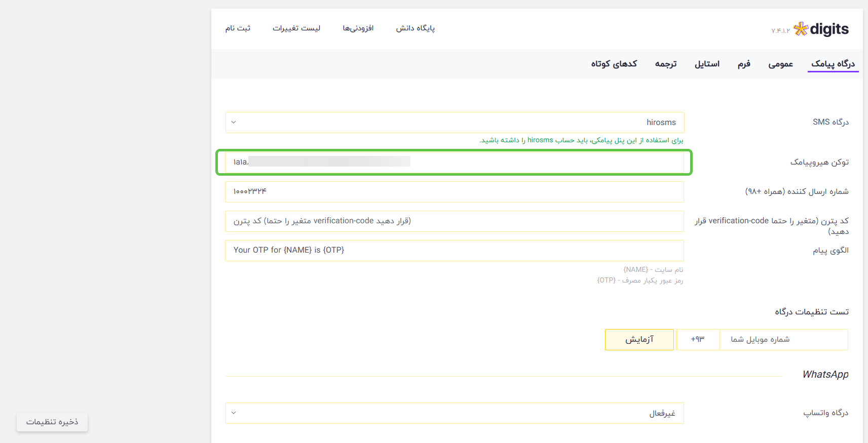The width and height of the screenshot is (868, 443).
Task: Click the digits logo
Action: (x=821, y=29)
